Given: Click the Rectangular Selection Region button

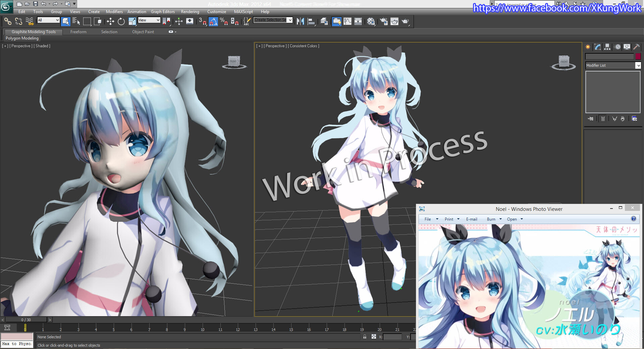Looking at the screenshot, I should (87, 21).
